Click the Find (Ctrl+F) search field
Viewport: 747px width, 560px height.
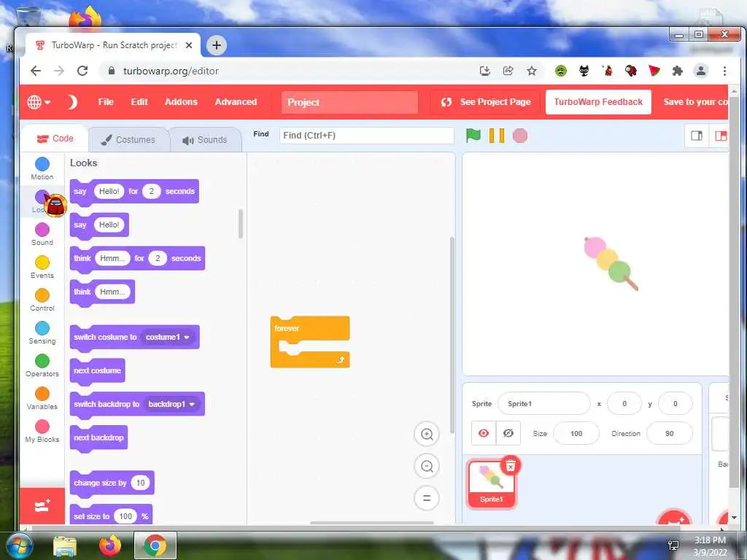pos(366,135)
